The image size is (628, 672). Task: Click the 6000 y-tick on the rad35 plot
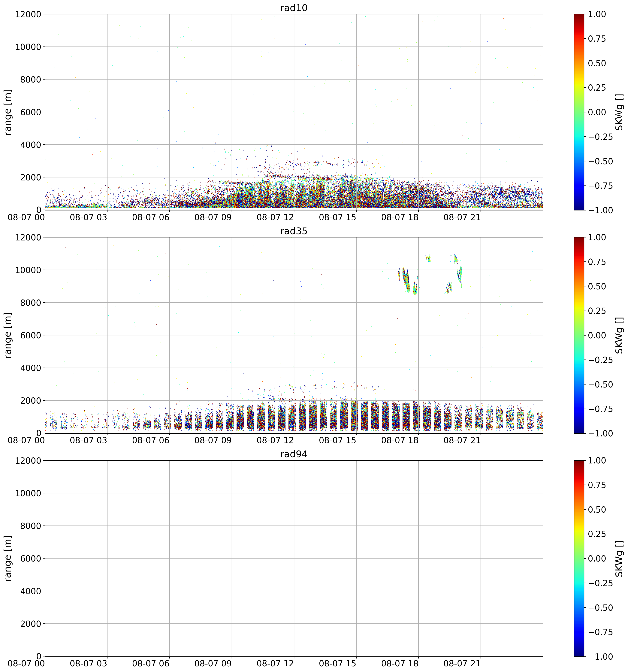coord(30,335)
